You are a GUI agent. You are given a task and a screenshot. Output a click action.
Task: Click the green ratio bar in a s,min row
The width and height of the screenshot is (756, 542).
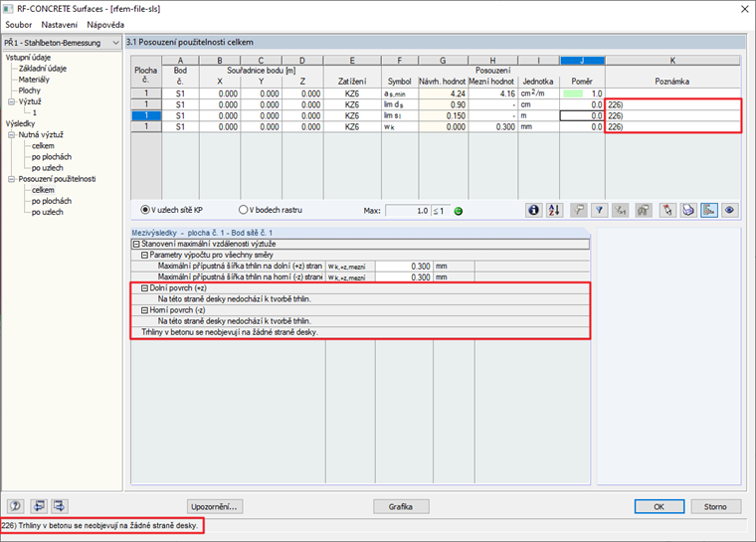pyautogui.click(x=573, y=93)
